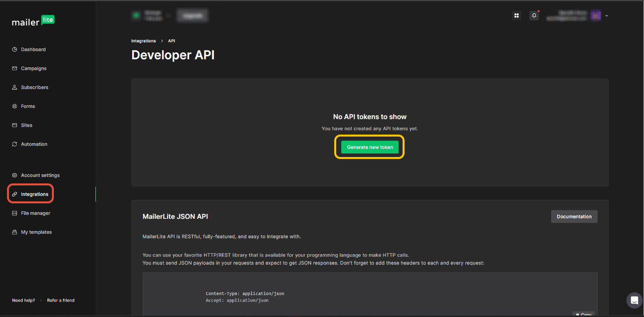The image size is (644, 317).
Task: Open the apps grid icon in the header
Action: tap(516, 15)
